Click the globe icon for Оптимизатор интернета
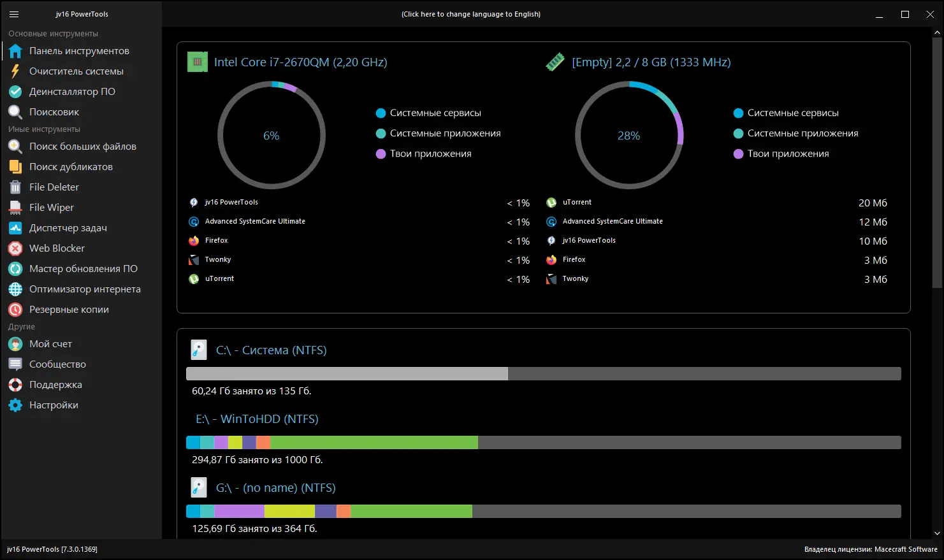The height and width of the screenshot is (560, 944). [x=15, y=289]
